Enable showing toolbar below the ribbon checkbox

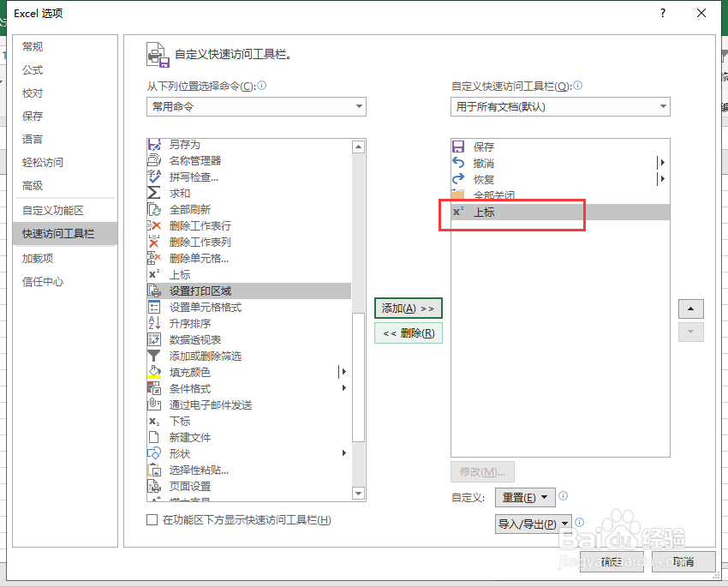click(x=152, y=519)
